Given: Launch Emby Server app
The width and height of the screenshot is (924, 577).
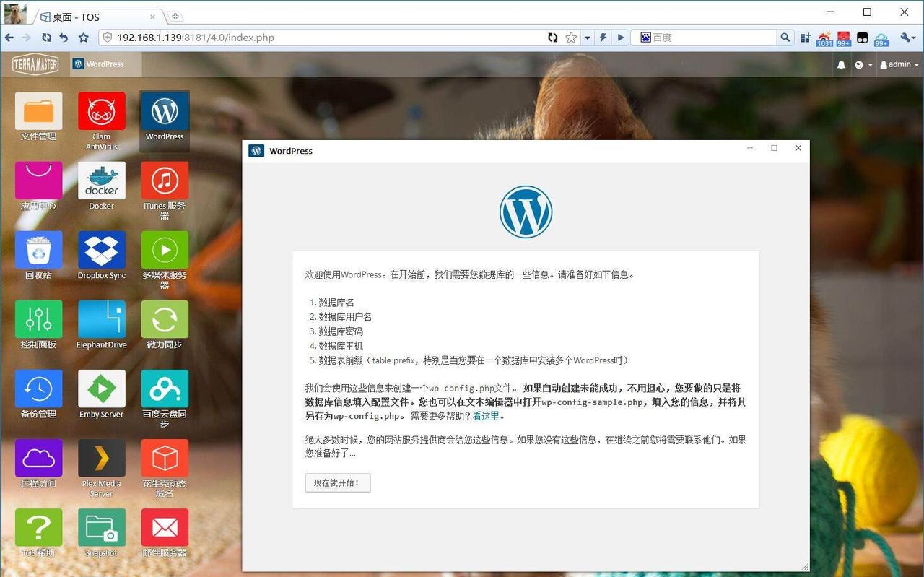Looking at the screenshot, I should [x=101, y=390].
